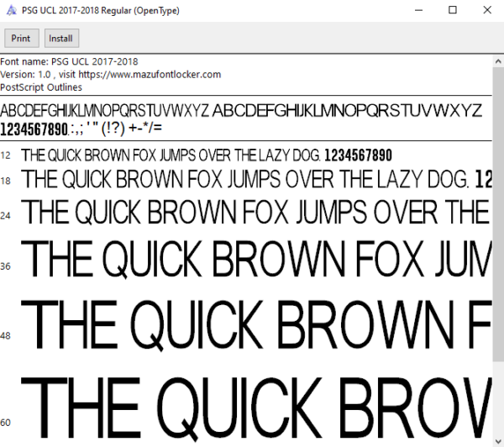Click the '60' size label
The width and height of the screenshot is (504, 447).
click(6, 423)
